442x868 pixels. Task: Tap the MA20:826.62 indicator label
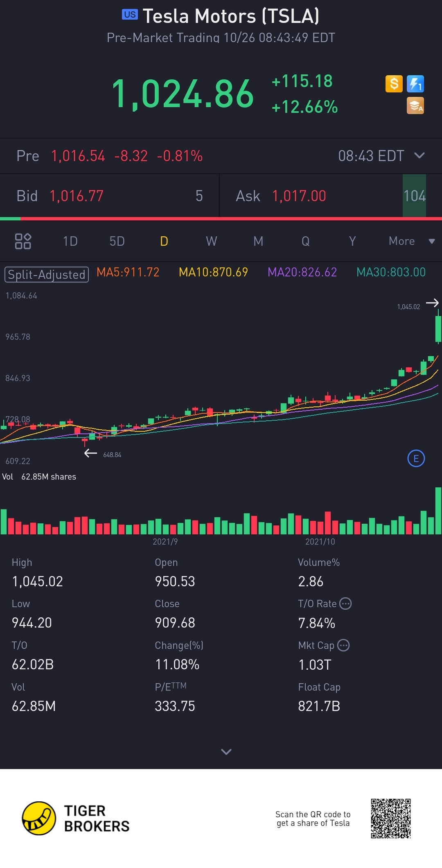[302, 272]
